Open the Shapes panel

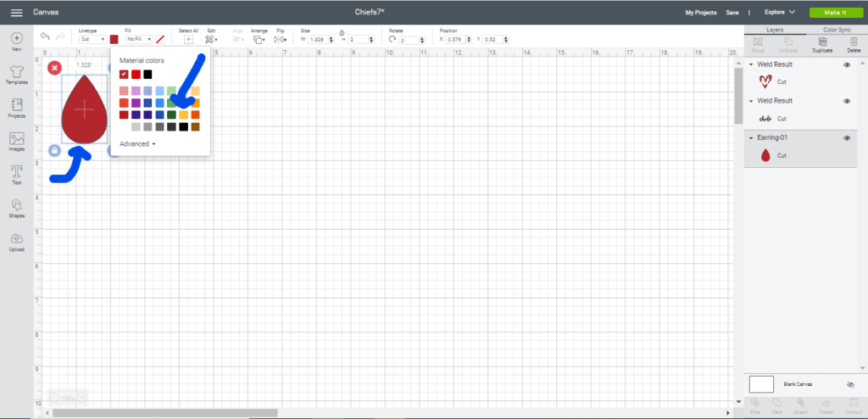16,208
